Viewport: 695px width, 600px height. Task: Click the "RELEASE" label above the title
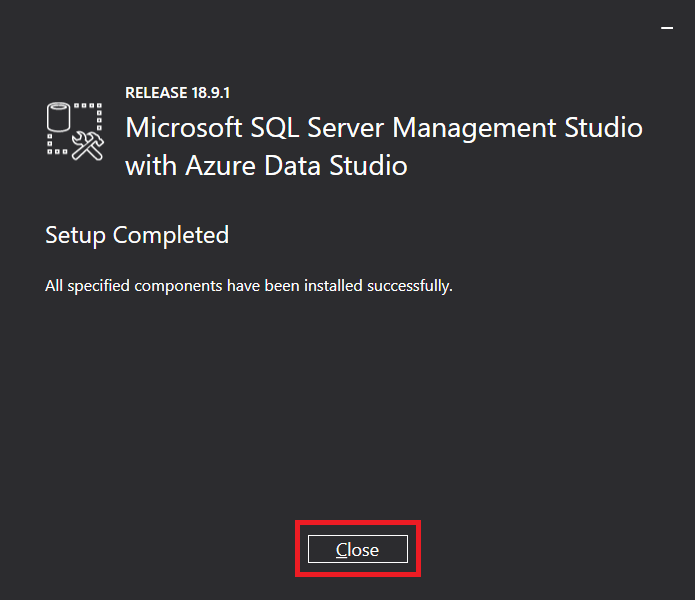[156, 93]
